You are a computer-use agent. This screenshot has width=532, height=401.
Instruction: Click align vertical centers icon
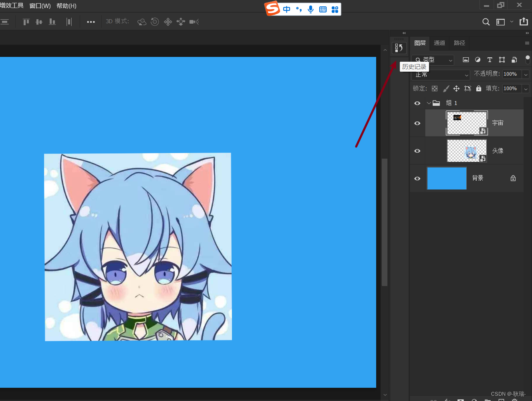(39, 22)
